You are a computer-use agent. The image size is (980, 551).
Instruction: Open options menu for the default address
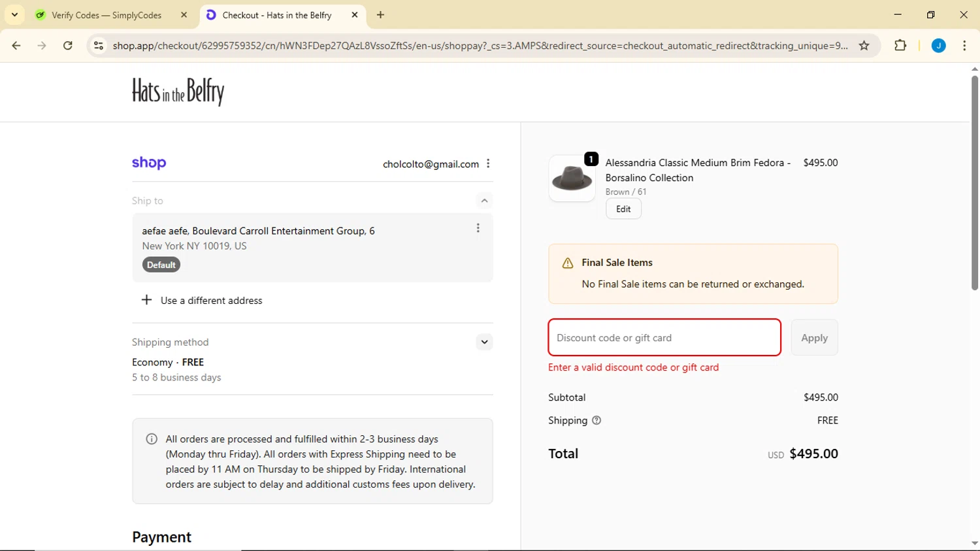coord(478,228)
